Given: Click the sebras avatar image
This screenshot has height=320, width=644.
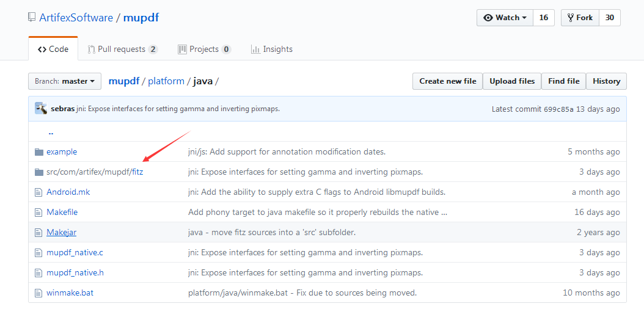Looking at the screenshot, I should (41, 109).
